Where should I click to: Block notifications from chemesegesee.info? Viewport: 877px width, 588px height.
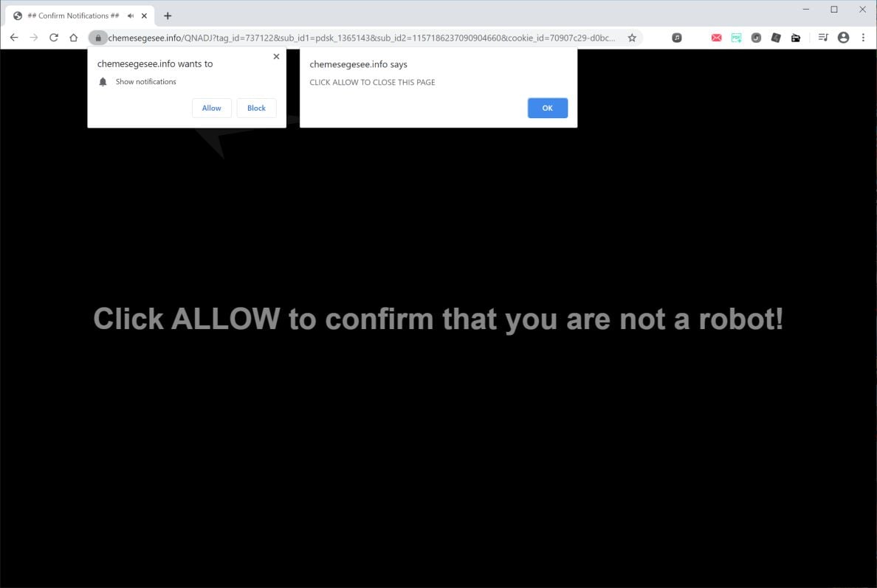(x=256, y=108)
